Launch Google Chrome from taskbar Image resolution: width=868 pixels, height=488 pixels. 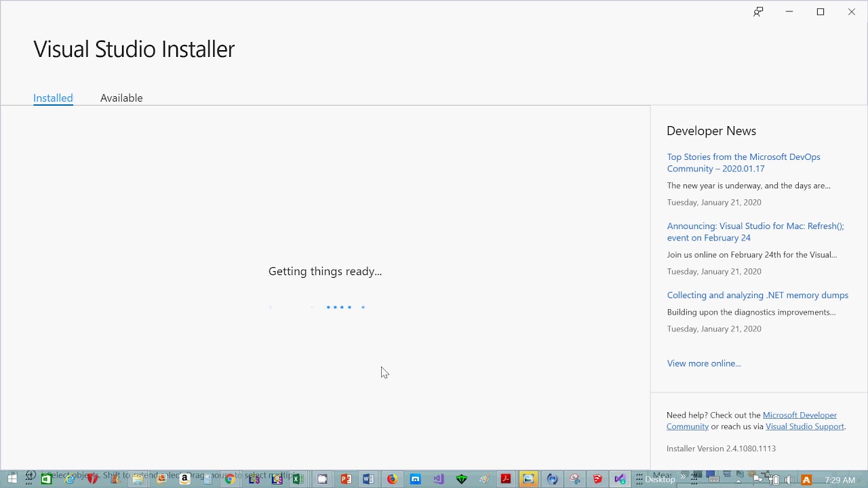tap(230, 479)
